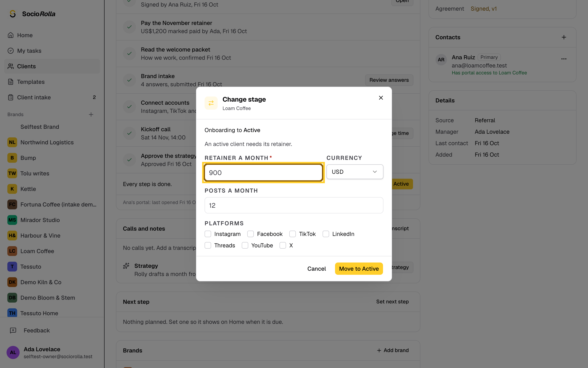
Task: Open the USD currency dropdown
Action: pos(355,172)
